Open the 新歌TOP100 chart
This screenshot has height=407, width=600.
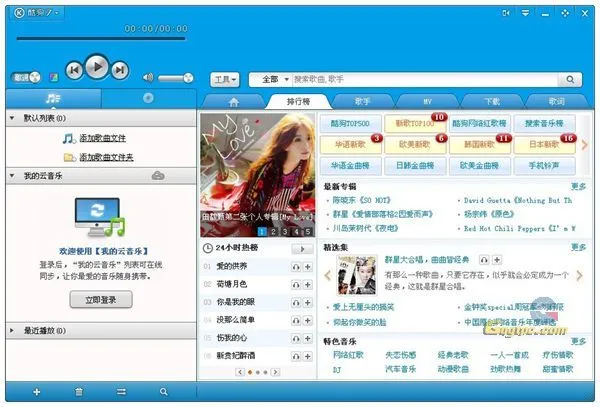point(415,124)
